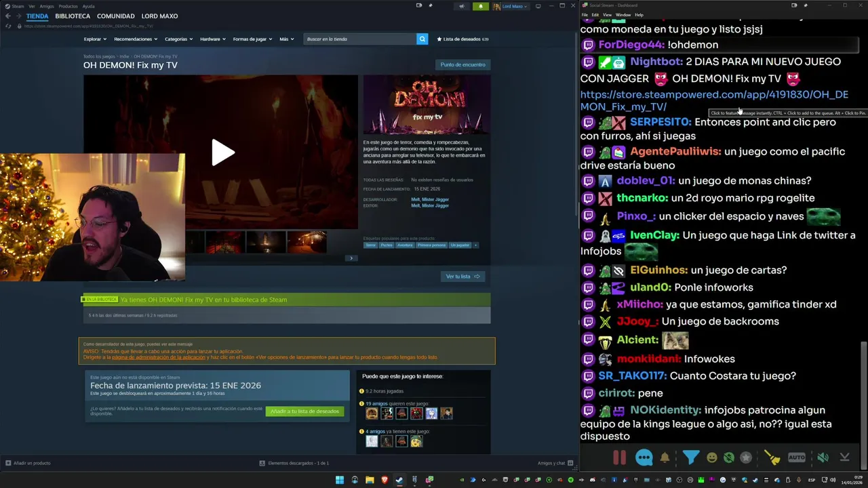This screenshot has width=868, height=488.
Task: Open the Steam menu in title bar
Action: [15, 6]
